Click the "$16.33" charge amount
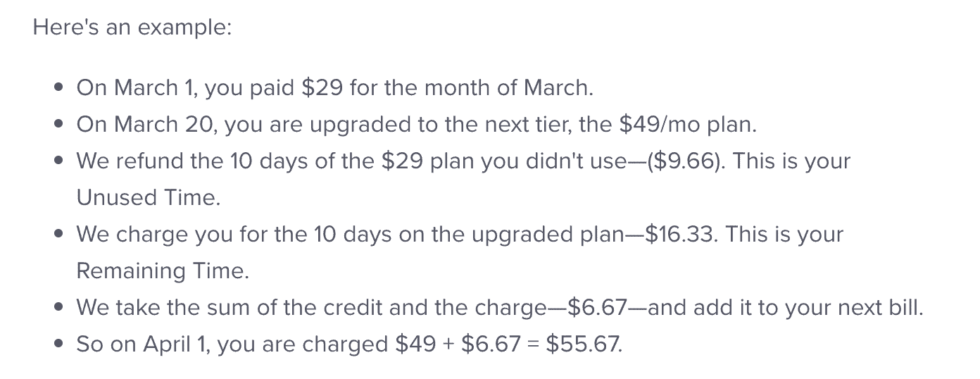Image resolution: width=980 pixels, height=379 pixels. click(x=676, y=235)
